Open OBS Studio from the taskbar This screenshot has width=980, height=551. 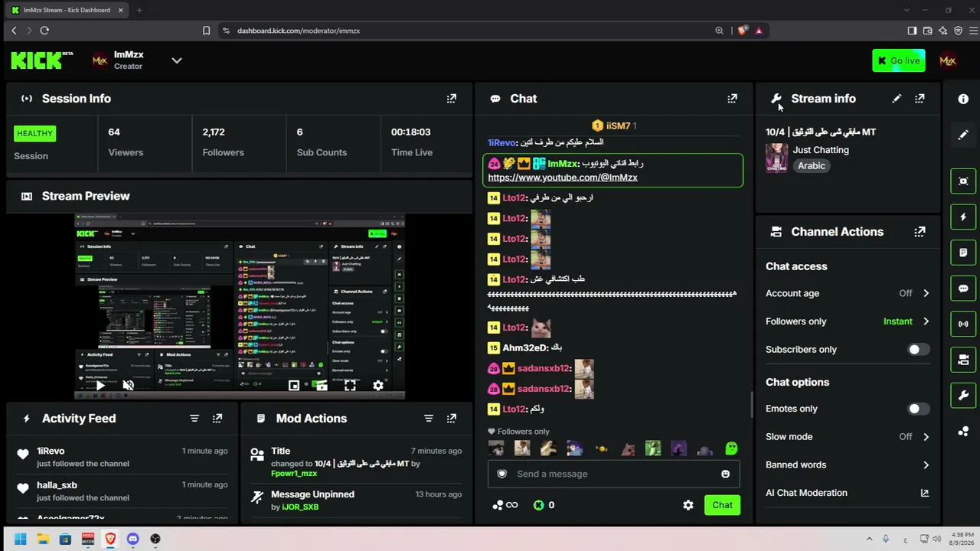(x=155, y=539)
